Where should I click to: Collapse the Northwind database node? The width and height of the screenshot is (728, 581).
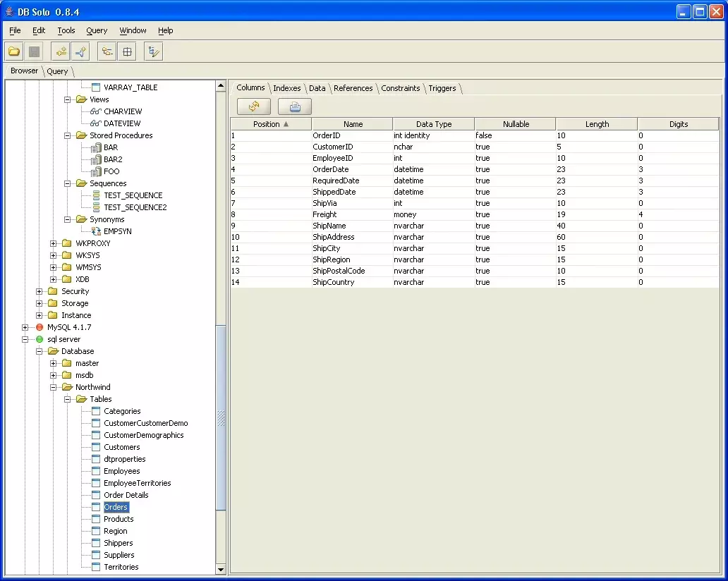coord(54,387)
